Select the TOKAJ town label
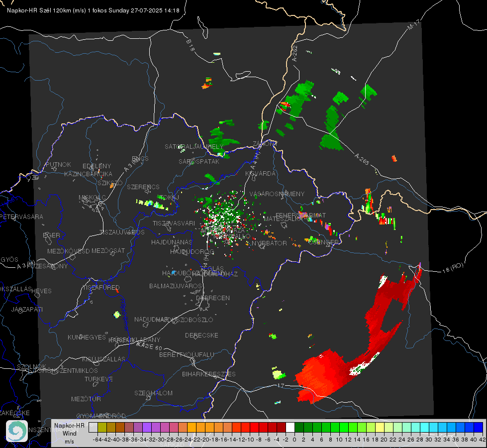 (x=170, y=198)
